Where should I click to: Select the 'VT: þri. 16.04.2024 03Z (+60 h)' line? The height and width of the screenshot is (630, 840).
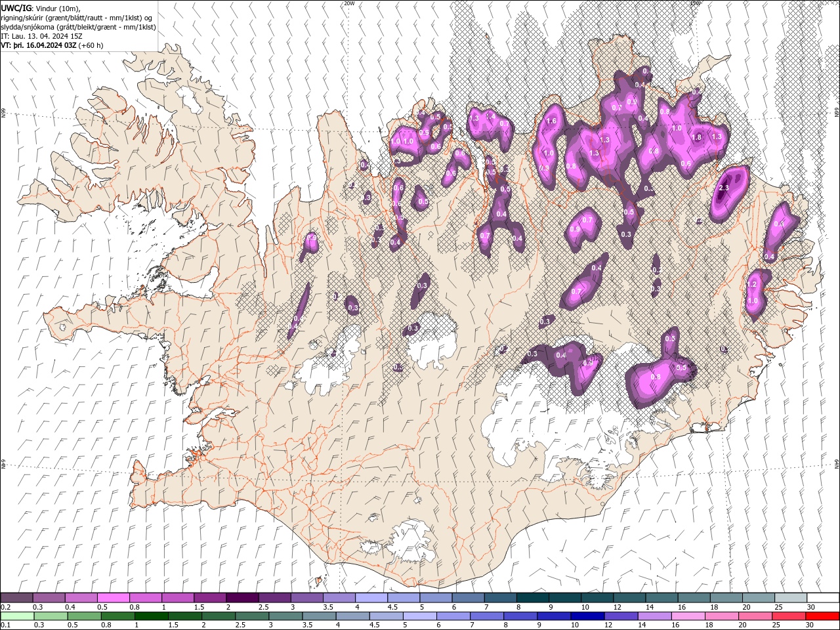point(52,45)
